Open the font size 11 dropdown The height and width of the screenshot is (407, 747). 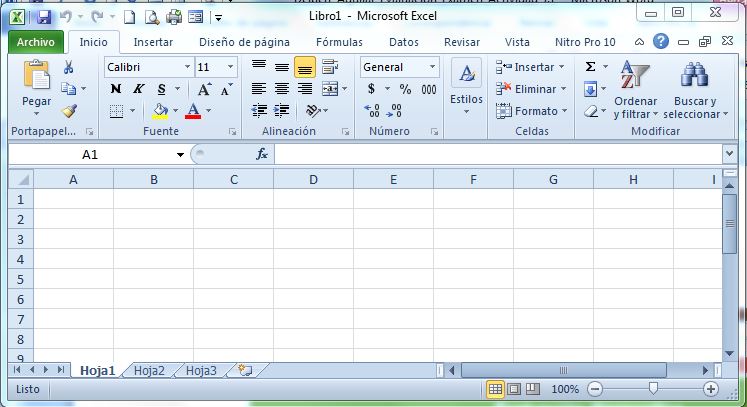pos(231,67)
